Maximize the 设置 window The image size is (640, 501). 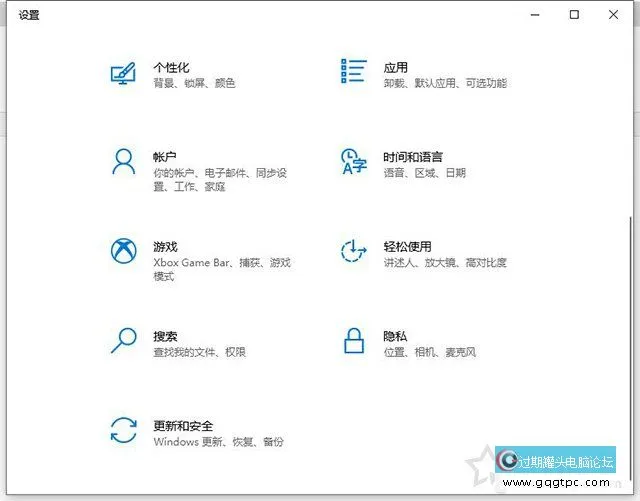[x=574, y=15]
